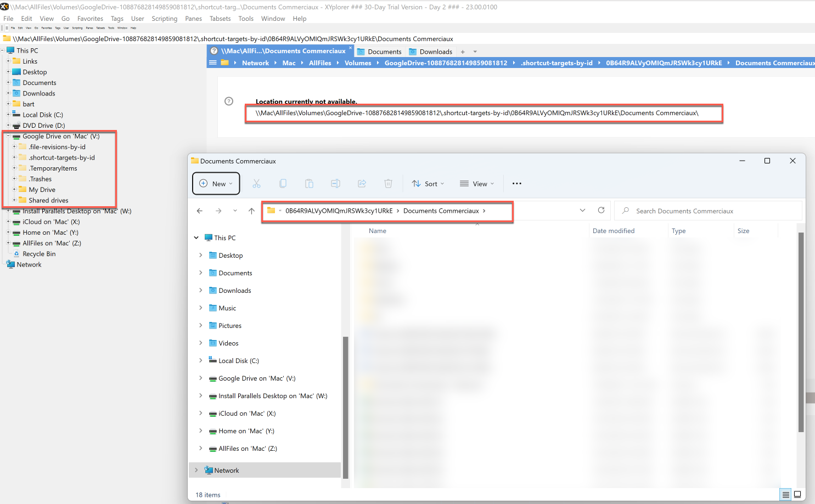Viewport: 815px width, 504px height.
Task: Switch to the Downloads tab in XYplorer
Action: coord(435,52)
